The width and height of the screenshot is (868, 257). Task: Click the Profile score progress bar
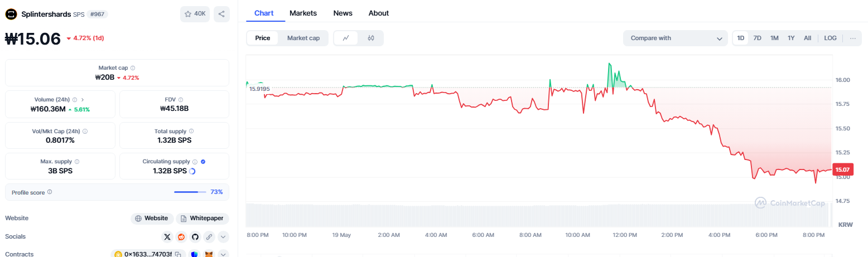[190, 192]
